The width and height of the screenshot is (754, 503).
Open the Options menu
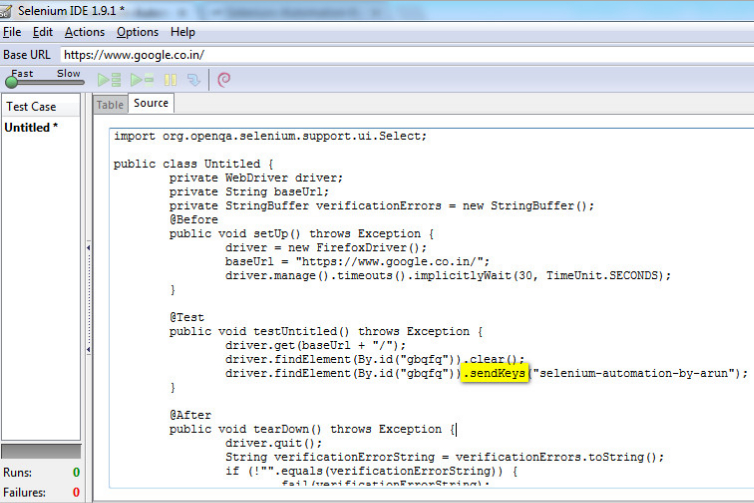pyautogui.click(x=138, y=32)
